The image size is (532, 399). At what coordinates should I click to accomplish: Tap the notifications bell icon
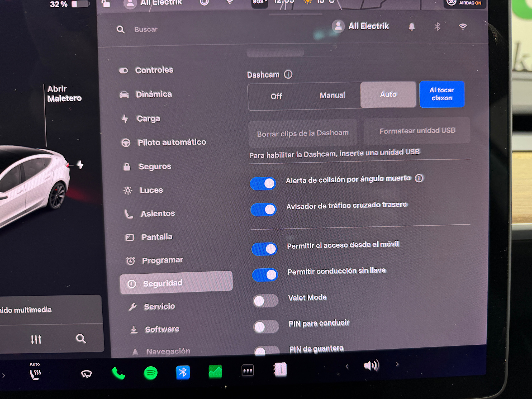click(411, 27)
